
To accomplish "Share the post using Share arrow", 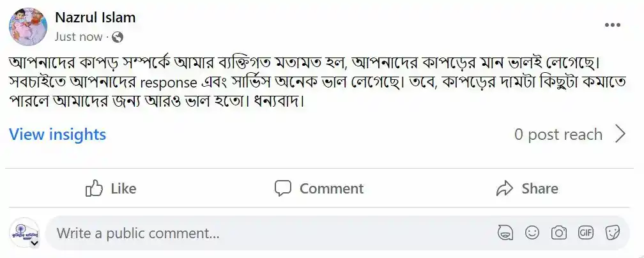I will (527, 188).
